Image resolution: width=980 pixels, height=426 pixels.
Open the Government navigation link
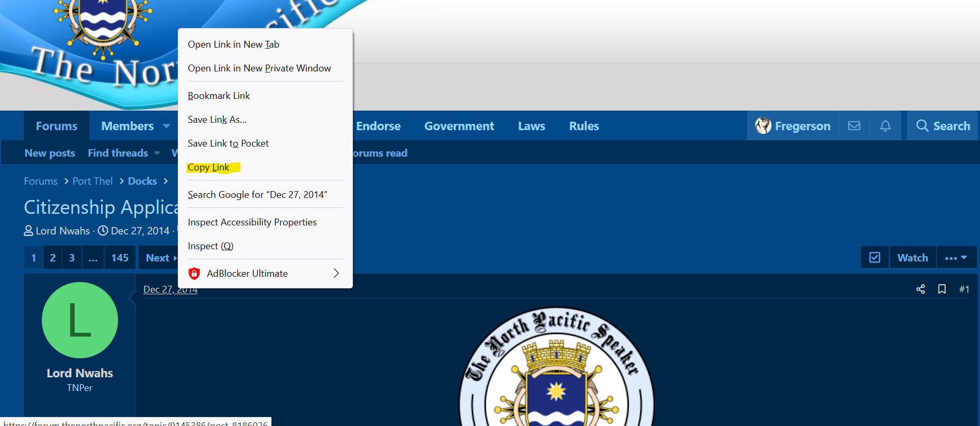pos(459,126)
